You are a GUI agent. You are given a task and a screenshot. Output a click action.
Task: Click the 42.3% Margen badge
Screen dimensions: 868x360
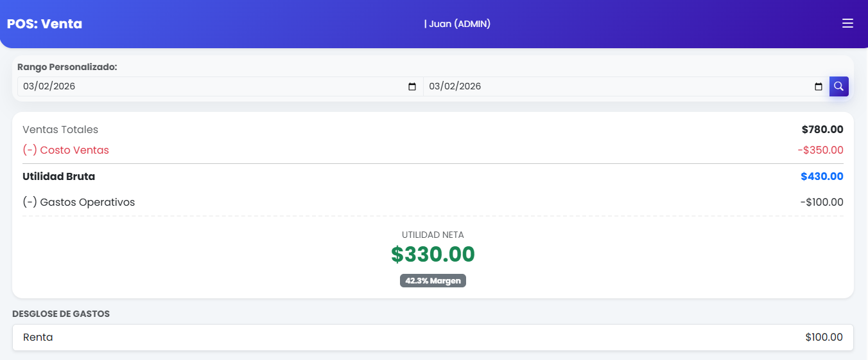[433, 281]
